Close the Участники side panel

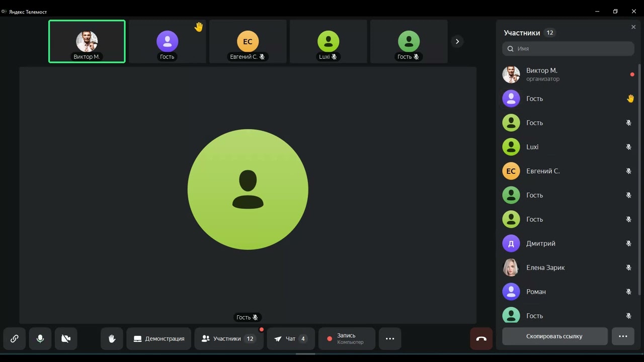[633, 27]
